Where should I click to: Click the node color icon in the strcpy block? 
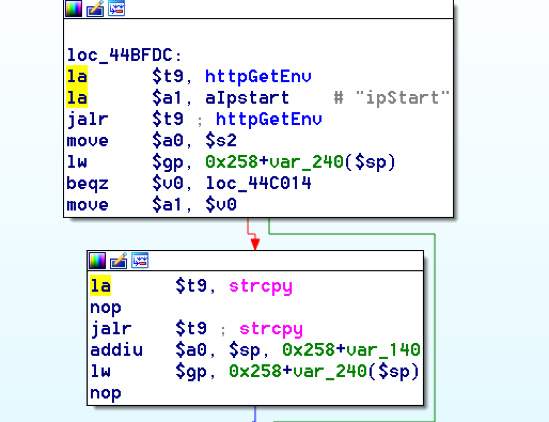point(97,261)
